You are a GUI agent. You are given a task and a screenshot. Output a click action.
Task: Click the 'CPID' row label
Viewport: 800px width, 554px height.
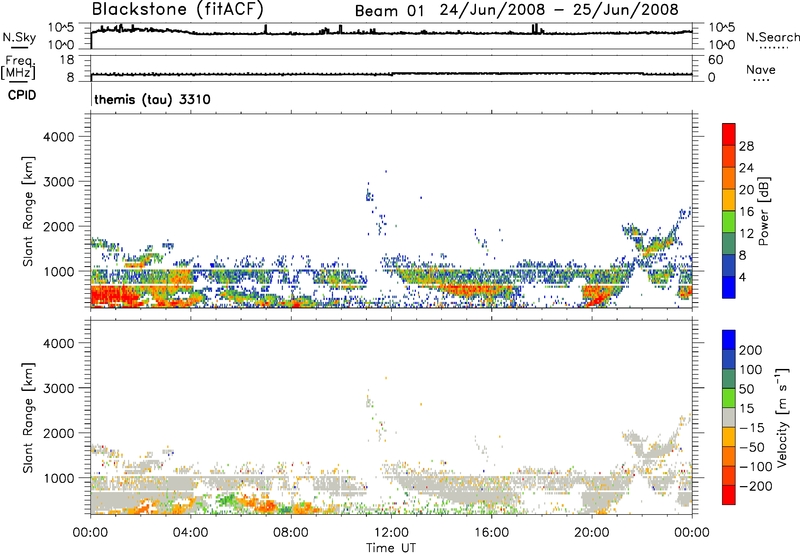pyautogui.click(x=22, y=95)
